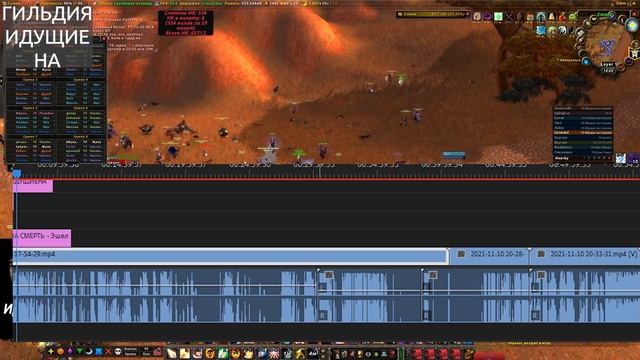Click the 00:29 timecode on the timeline ruler
640x360 pixels.
pyautogui.click(x=314, y=165)
